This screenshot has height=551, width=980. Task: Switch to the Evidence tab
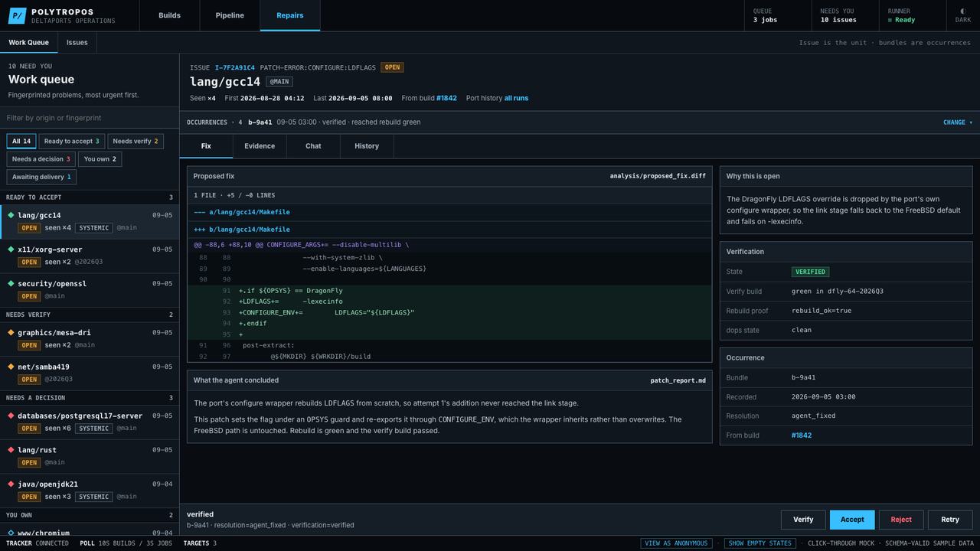pyautogui.click(x=260, y=146)
